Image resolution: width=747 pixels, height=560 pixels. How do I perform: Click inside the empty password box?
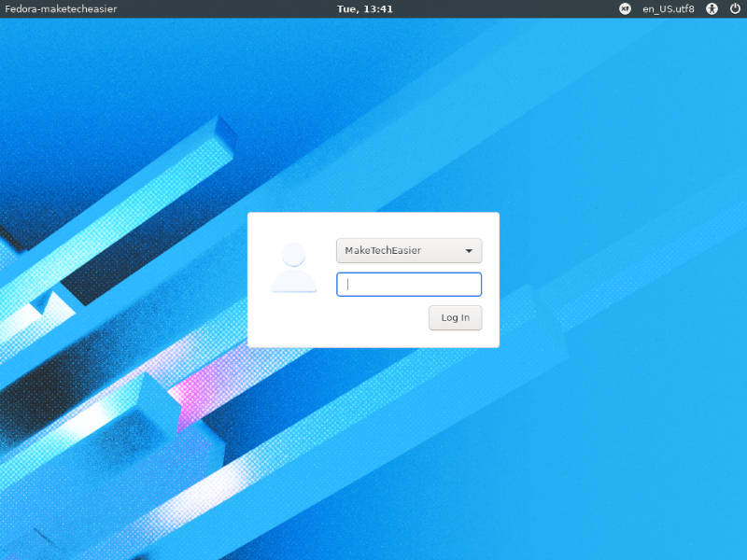coord(408,284)
